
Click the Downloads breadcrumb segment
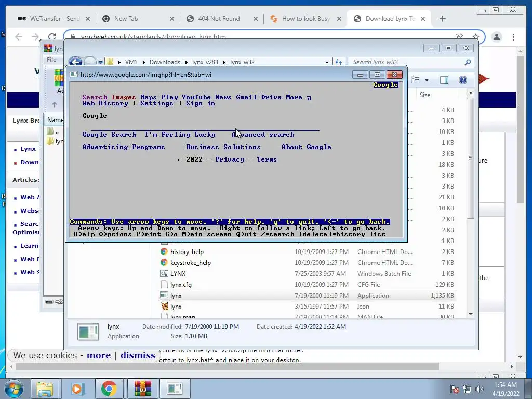pyautogui.click(x=165, y=62)
